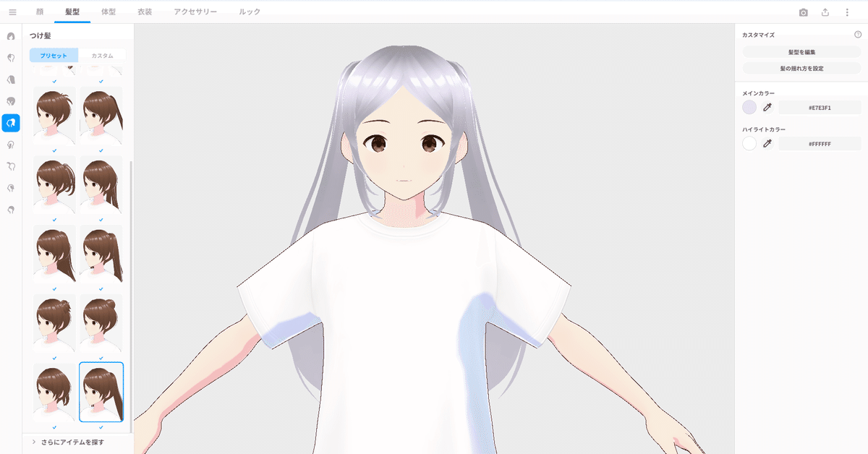Image resolution: width=868 pixels, height=454 pixels.
Task: Select the back hair category icon
Action: (x=11, y=80)
